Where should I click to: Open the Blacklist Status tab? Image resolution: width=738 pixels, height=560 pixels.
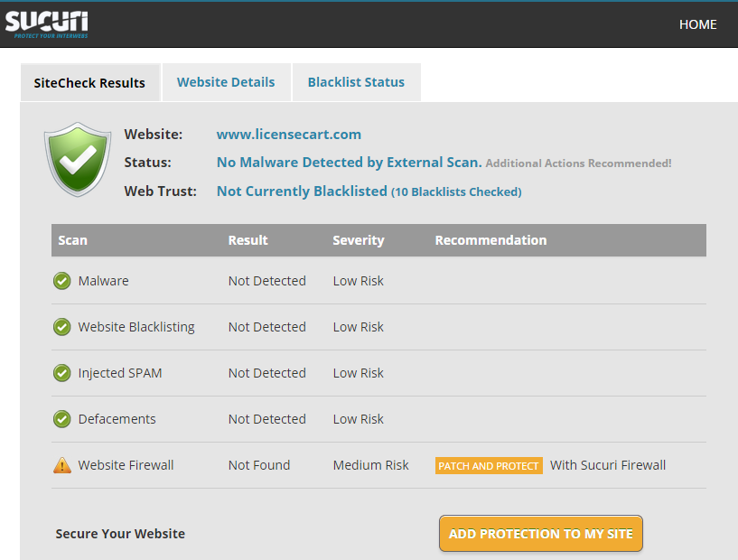tap(356, 82)
